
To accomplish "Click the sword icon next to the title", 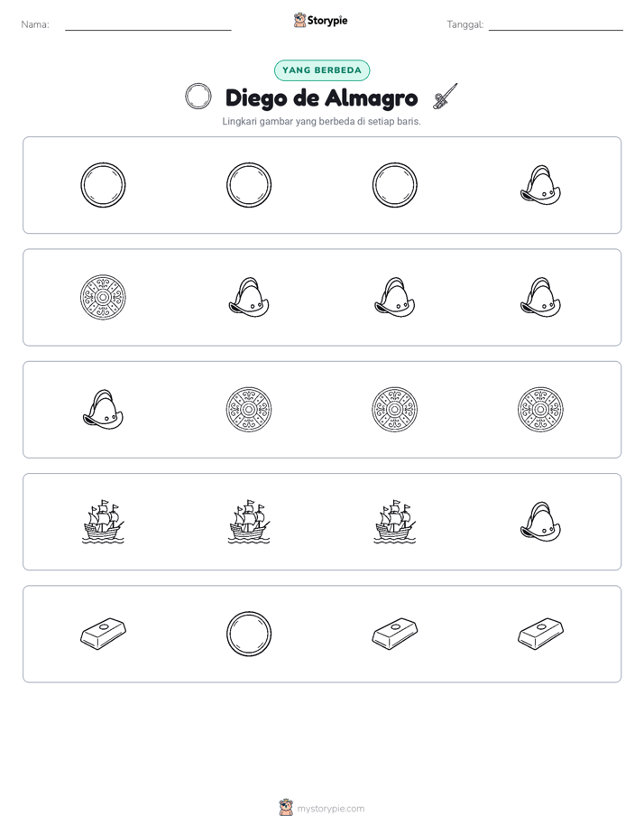I will tap(446, 97).
